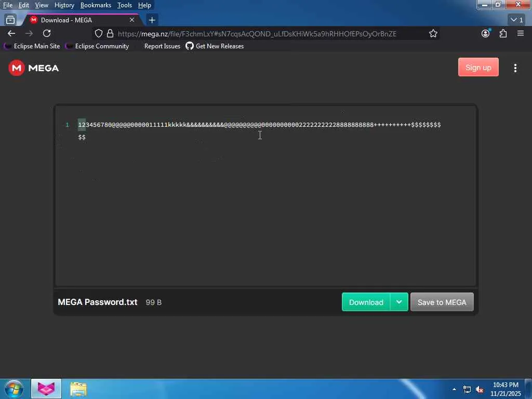The width and height of the screenshot is (532, 399).
Task: List all tabs dropdown
Action: pos(517,20)
